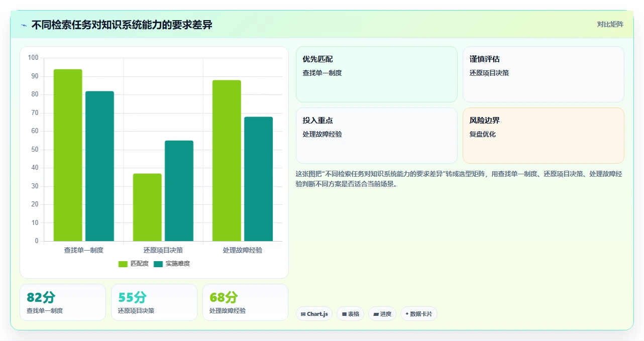
Task: Open the 谨慎评估 matrix card
Action: coord(544,74)
